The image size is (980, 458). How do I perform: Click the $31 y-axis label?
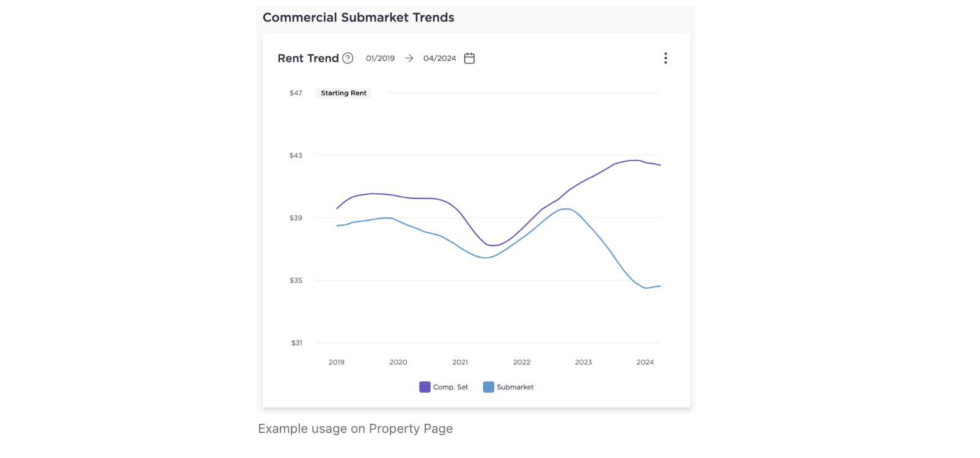click(x=296, y=343)
